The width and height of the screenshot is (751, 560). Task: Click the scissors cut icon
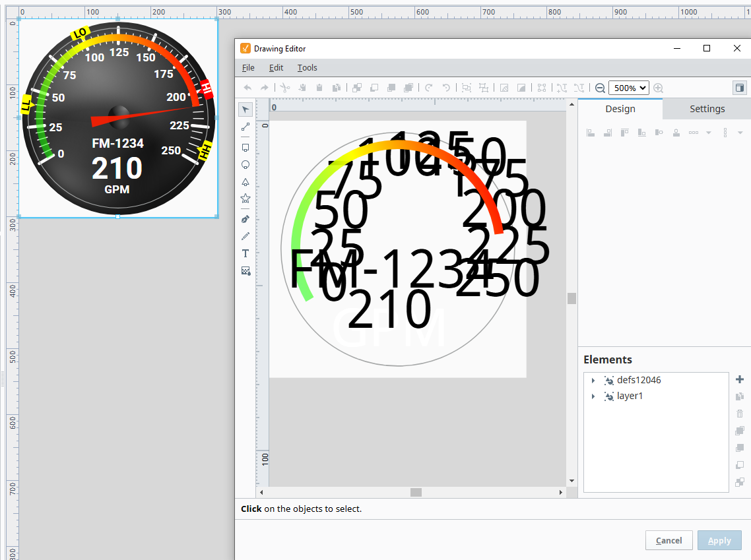(285, 88)
